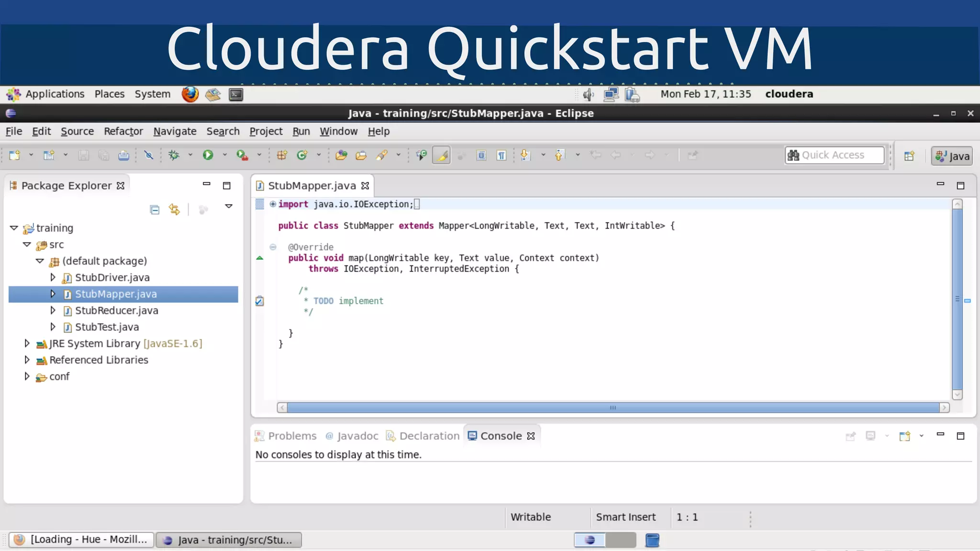This screenshot has width=980, height=551.
Task: Switch to Loading - Hue - Mozilla taskbar window
Action: (x=81, y=540)
